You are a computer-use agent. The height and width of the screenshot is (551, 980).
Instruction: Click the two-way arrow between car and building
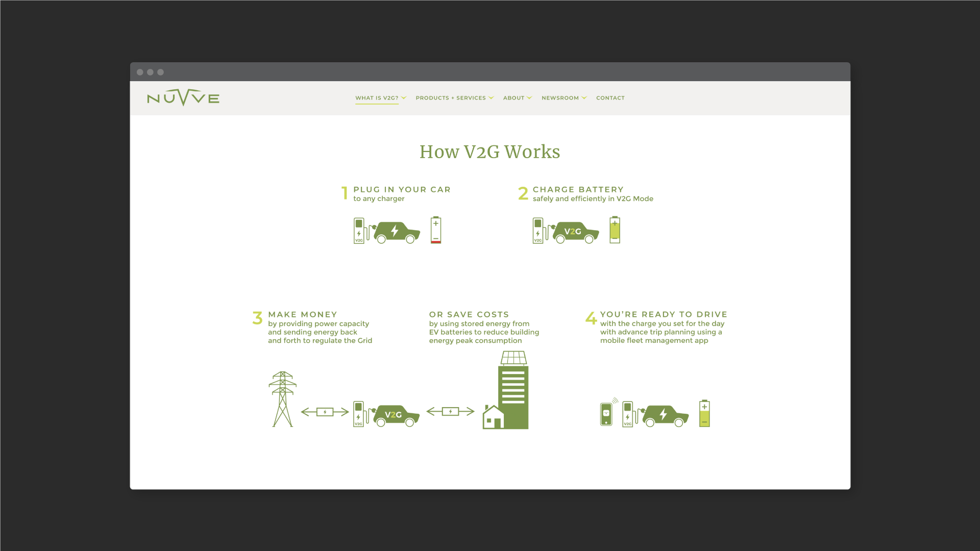pos(450,411)
